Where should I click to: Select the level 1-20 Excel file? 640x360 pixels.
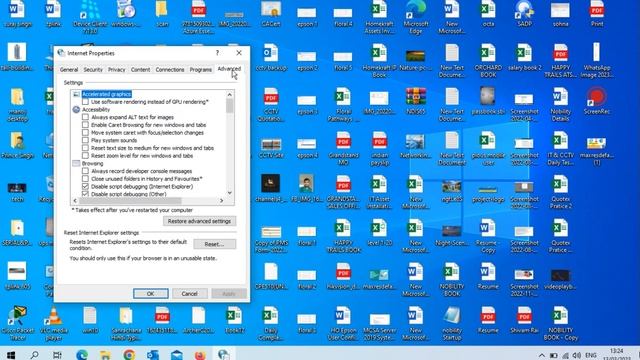pos(380,232)
